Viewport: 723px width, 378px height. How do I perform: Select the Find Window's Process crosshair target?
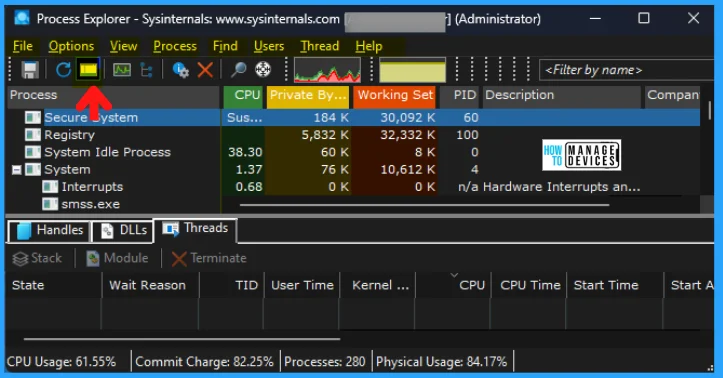263,70
